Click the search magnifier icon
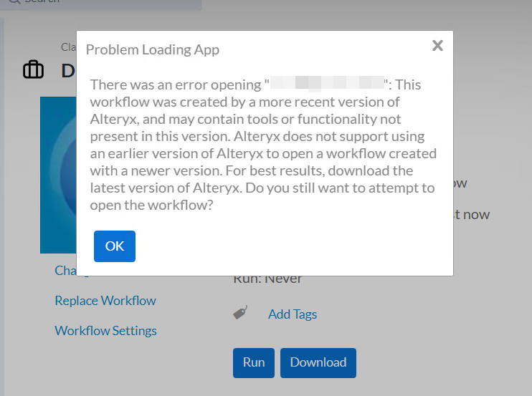 coord(14,1)
